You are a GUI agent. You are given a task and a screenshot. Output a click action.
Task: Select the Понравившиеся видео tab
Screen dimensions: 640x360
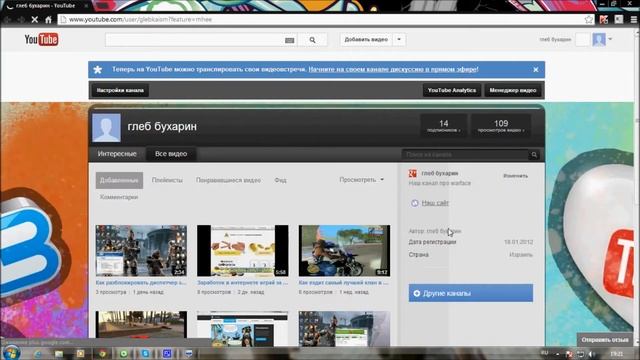(x=228, y=180)
